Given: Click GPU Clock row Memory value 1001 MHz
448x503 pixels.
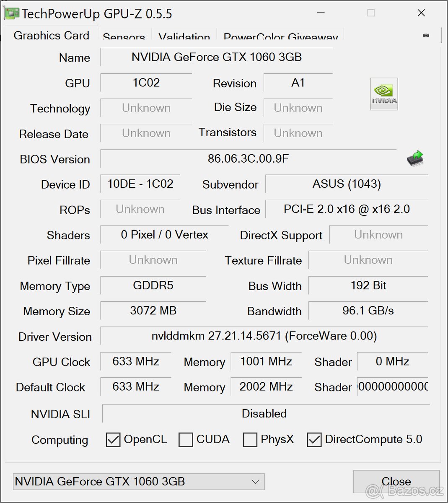Looking at the screenshot, I should pyautogui.click(x=266, y=361).
